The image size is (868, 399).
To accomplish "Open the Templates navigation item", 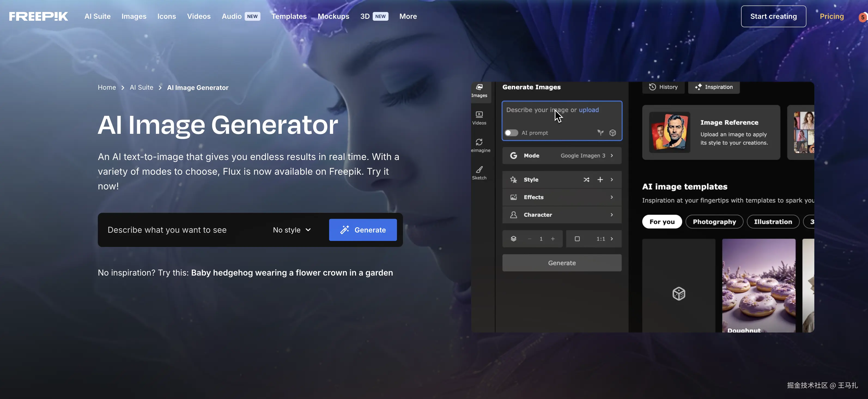I will [x=289, y=16].
